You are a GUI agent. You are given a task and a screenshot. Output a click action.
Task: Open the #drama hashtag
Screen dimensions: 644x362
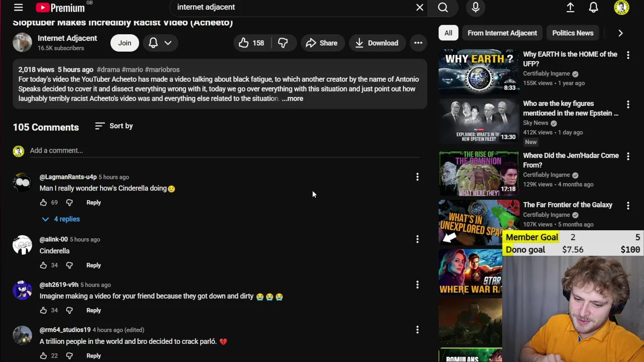click(108, 69)
